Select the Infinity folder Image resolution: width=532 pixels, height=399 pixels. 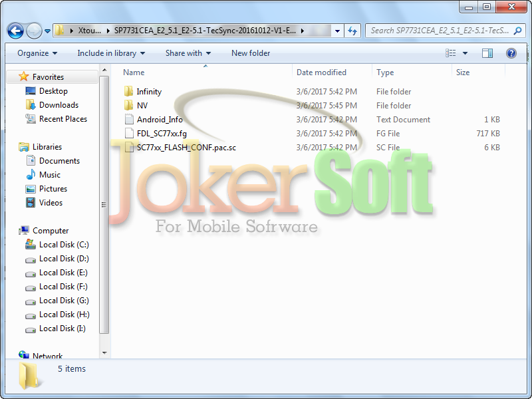tap(149, 92)
